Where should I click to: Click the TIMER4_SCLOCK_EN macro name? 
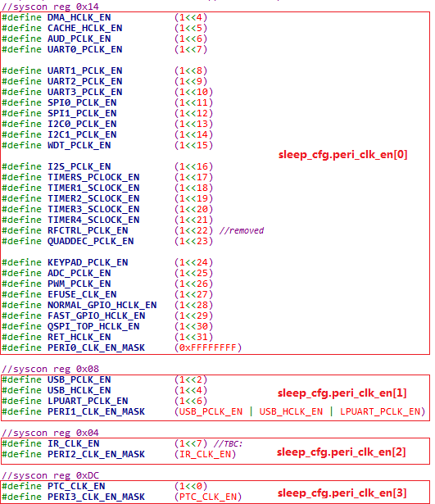click(93, 220)
